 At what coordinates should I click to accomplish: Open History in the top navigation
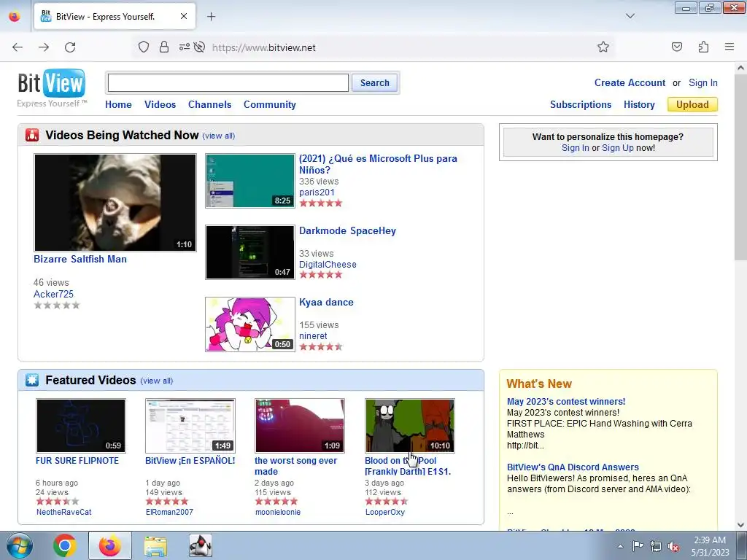(639, 104)
